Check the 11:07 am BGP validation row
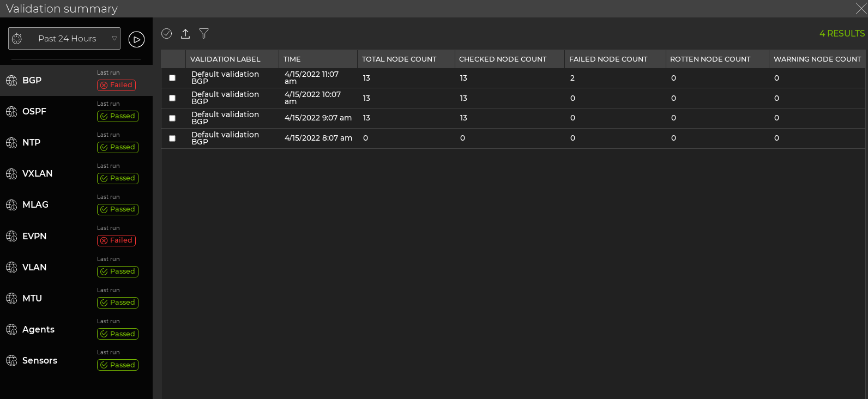This screenshot has height=399, width=868. (x=172, y=78)
